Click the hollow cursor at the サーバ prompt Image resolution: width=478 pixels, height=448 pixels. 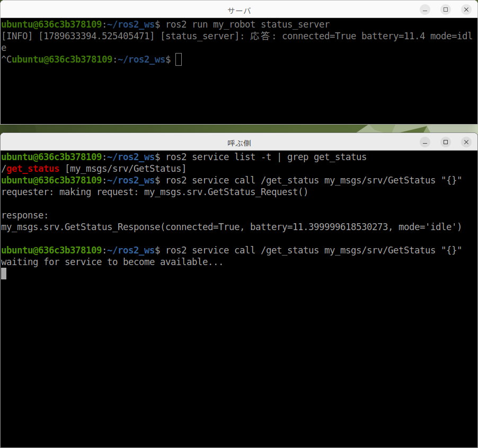pos(179,59)
